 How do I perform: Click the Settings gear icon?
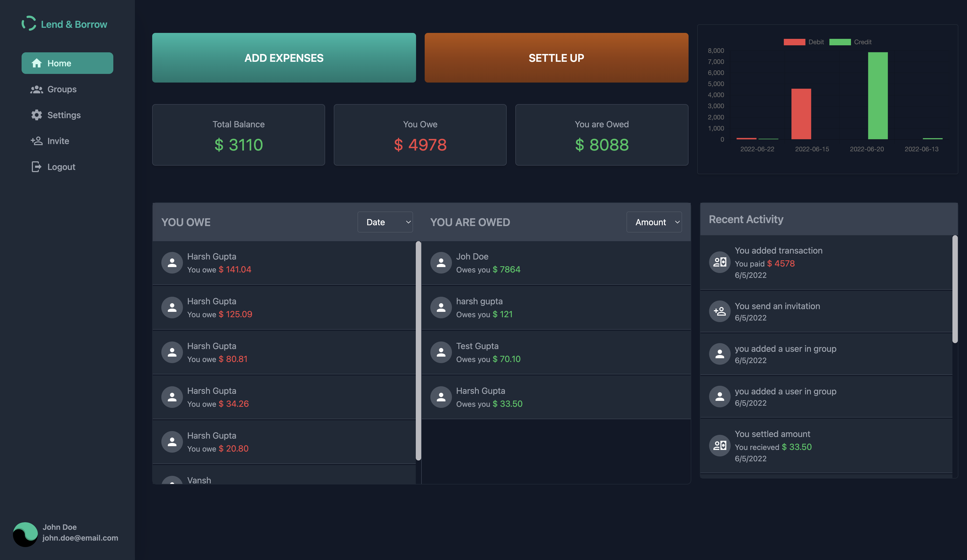[36, 115]
